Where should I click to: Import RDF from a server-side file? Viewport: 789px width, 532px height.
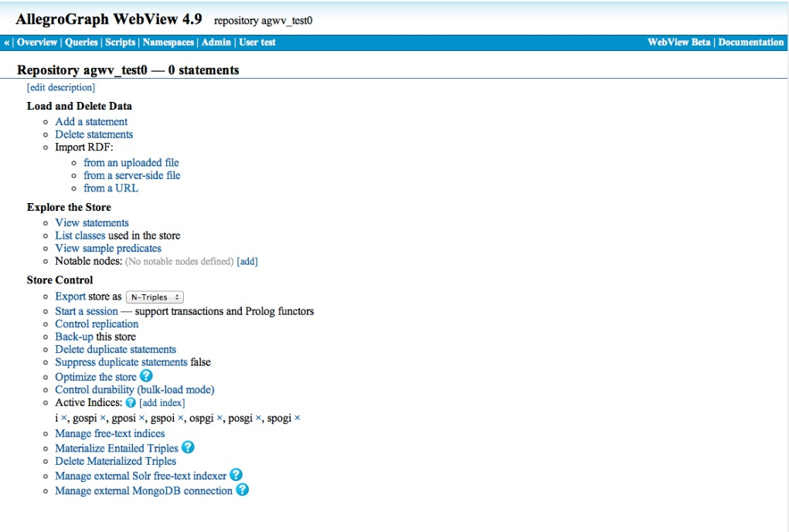click(132, 175)
